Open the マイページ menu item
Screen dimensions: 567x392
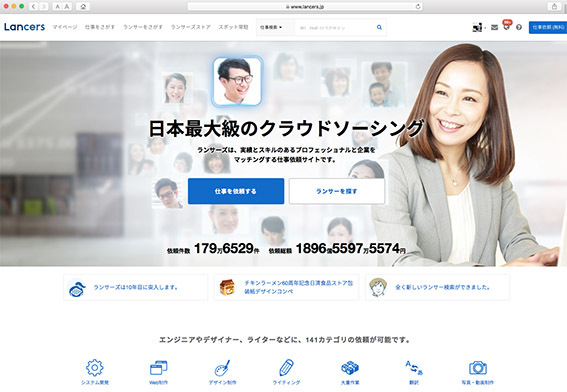coord(65,27)
